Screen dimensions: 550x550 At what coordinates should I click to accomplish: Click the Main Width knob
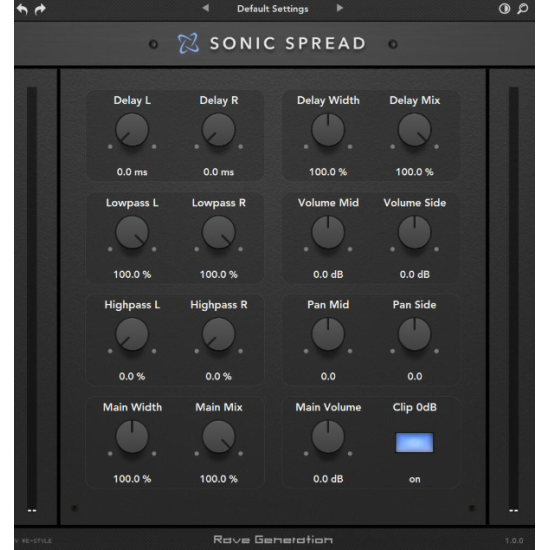(132, 437)
